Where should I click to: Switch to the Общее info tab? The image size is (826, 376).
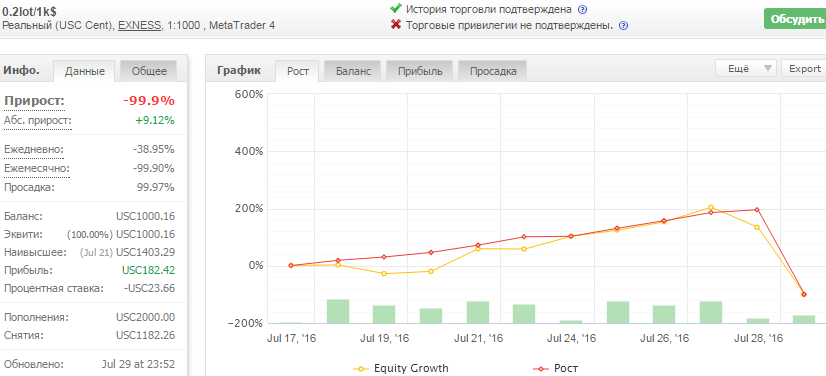pyautogui.click(x=149, y=71)
